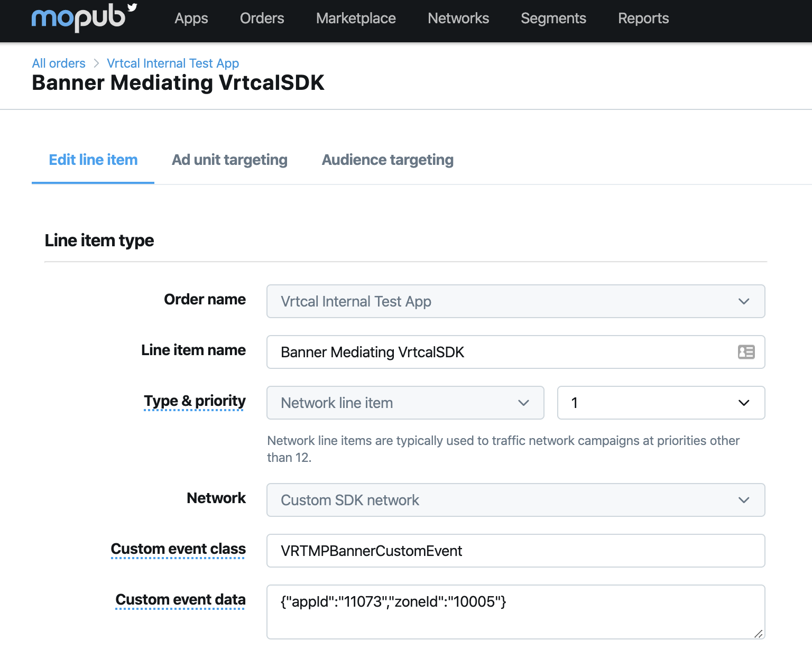Switch to the Audience targeting tab

[387, 160]
